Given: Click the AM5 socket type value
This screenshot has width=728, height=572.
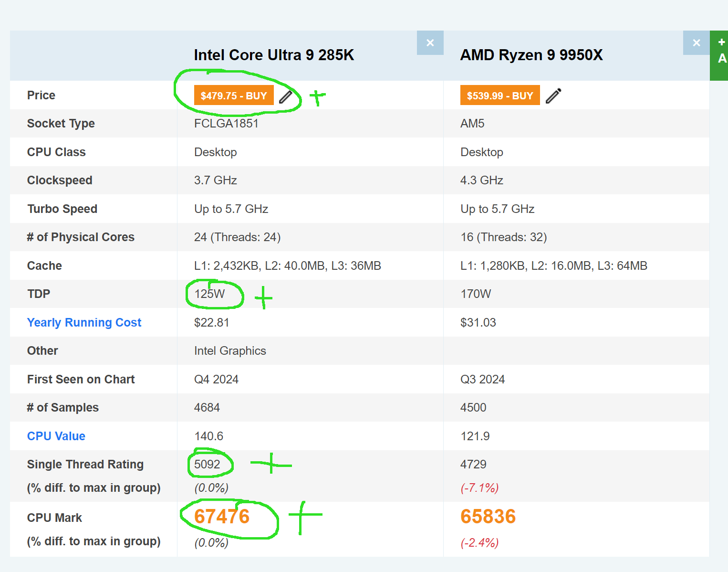Looking at the screenshot, I should (x=472, y=123).
